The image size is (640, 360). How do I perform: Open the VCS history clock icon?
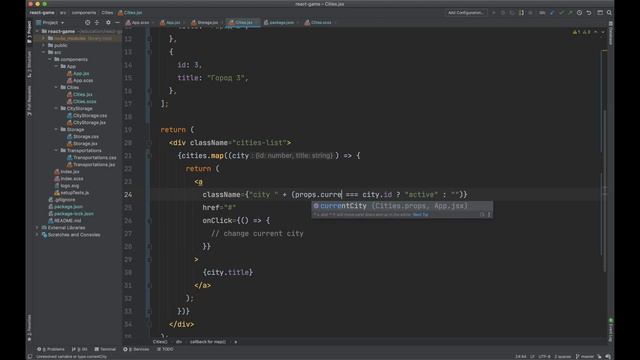point(579,13)
